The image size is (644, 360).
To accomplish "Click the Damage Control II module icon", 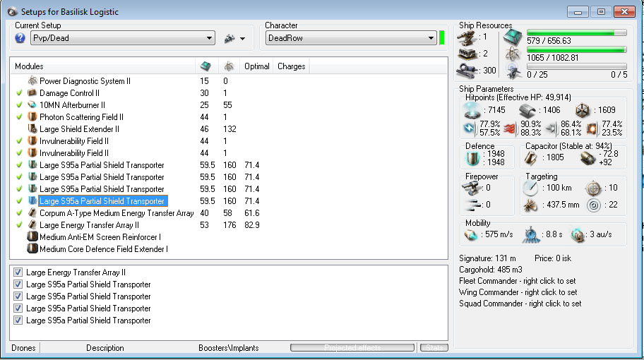I will (32, 92).
